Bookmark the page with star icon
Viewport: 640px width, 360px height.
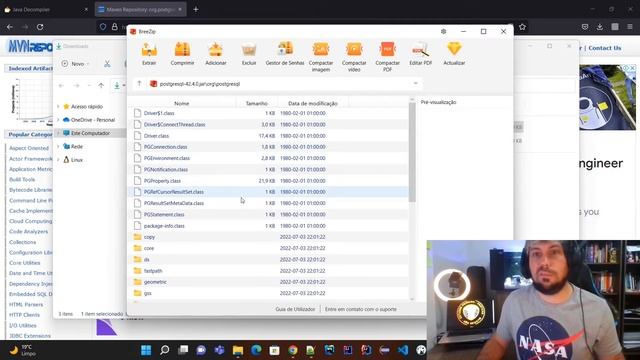pos(522,27)
